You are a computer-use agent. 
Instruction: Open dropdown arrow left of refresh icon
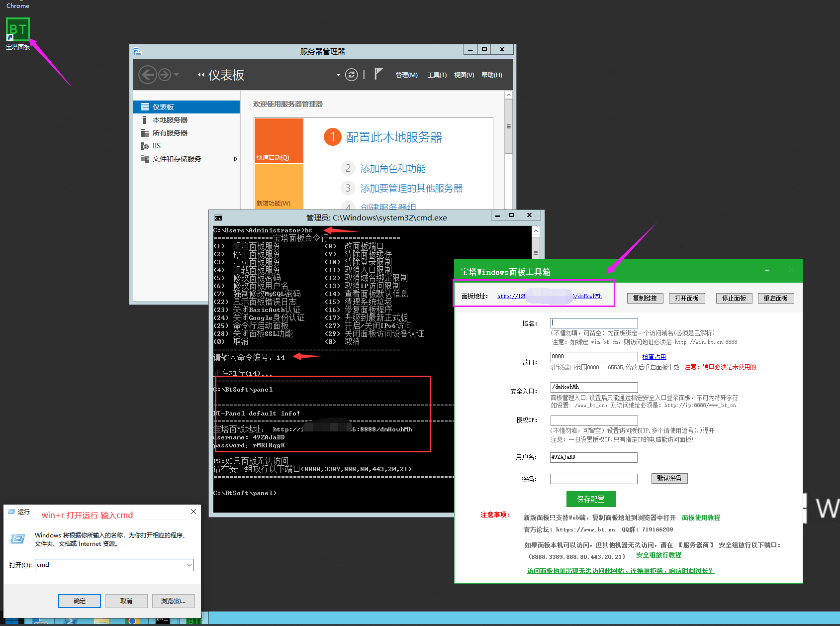point(338,75)
